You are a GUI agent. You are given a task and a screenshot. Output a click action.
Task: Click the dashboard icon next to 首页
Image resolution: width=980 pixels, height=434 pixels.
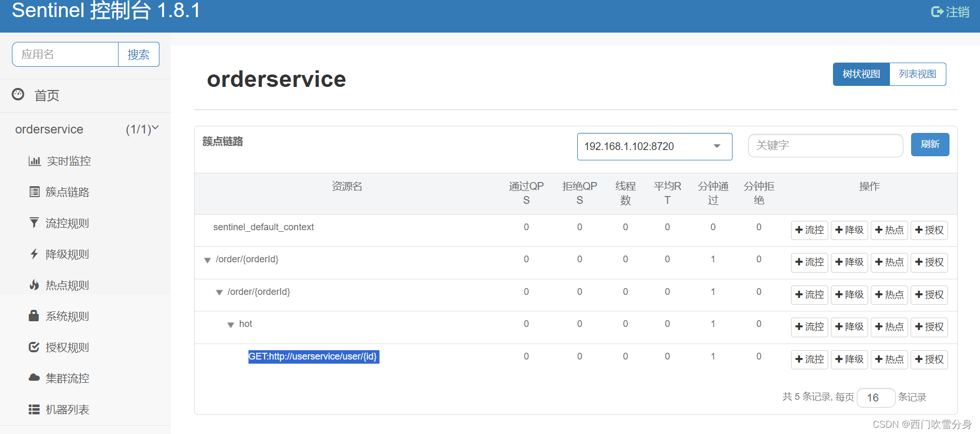click(x=18, y=94)
